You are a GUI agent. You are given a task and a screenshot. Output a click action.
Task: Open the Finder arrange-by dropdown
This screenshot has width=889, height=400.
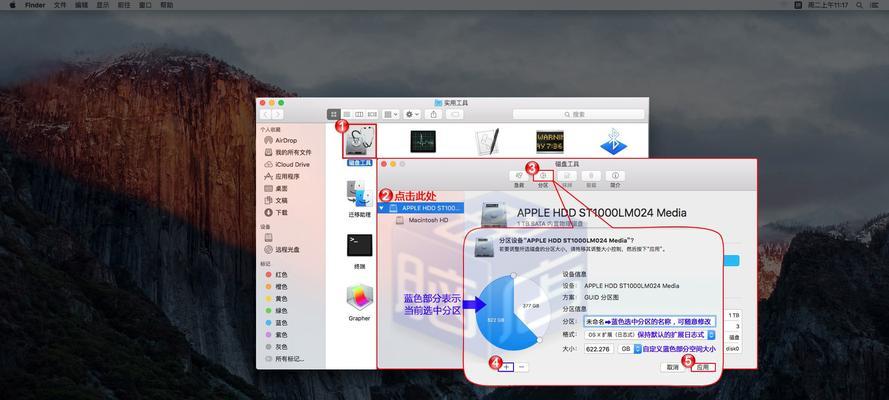(391, 114)
